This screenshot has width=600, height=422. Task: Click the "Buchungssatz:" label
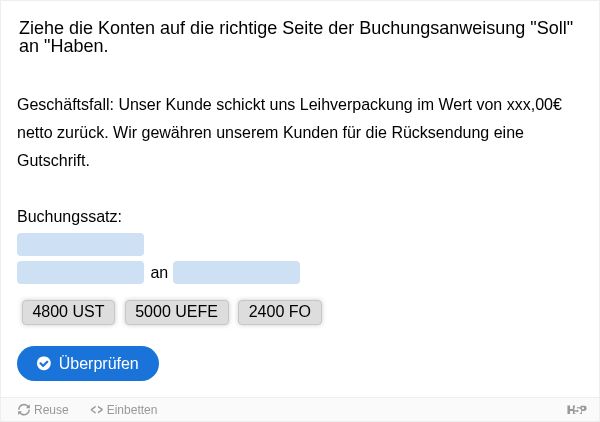[69, 217]
